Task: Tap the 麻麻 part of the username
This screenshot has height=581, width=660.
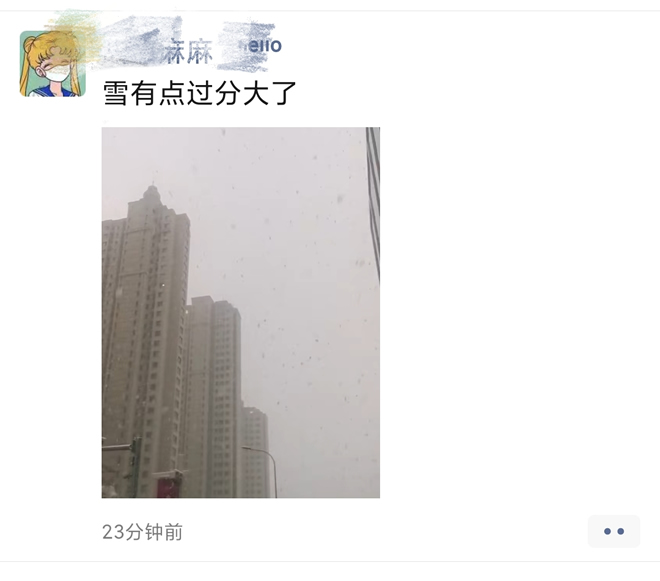Action: (188, 52)
